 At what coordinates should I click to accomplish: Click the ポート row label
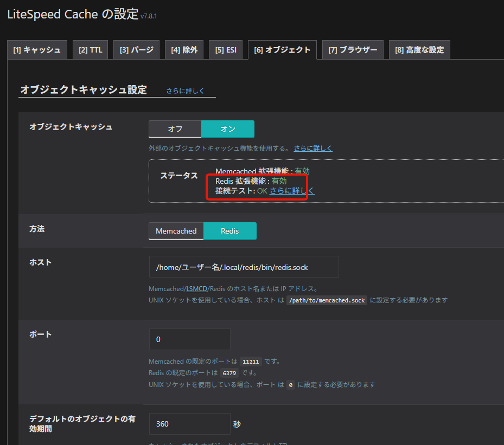pos(41,334)
